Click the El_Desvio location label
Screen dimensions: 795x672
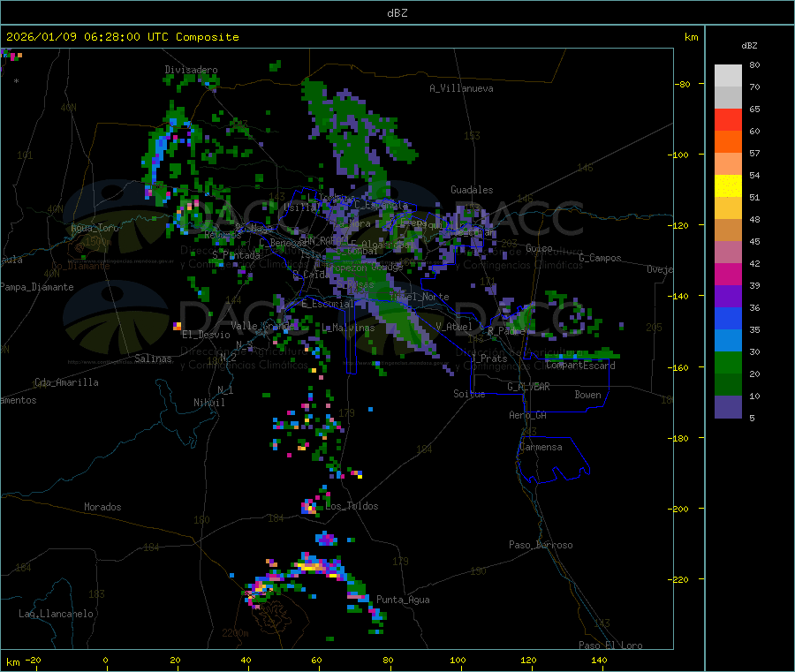pos(206,335)
